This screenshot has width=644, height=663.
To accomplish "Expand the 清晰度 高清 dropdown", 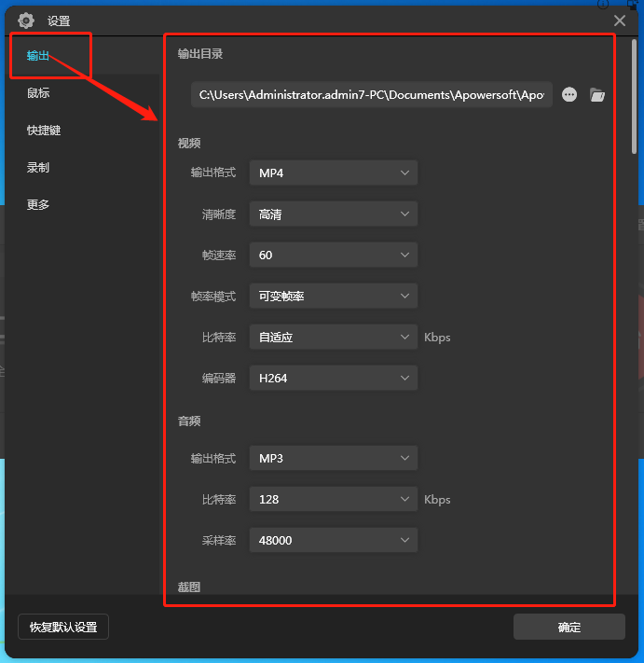I will pyautogui.click(x=334, y=214).
